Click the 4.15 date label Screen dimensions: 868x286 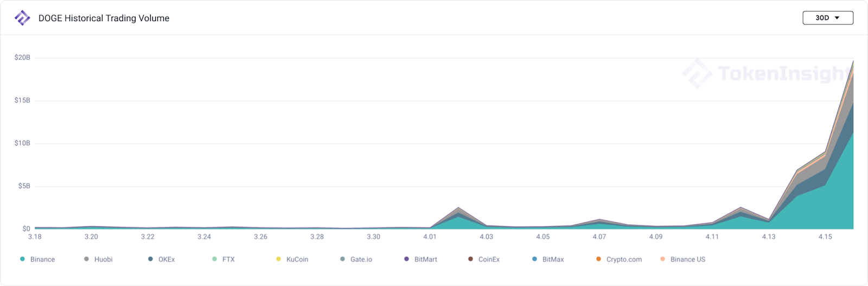click(825, 237)
